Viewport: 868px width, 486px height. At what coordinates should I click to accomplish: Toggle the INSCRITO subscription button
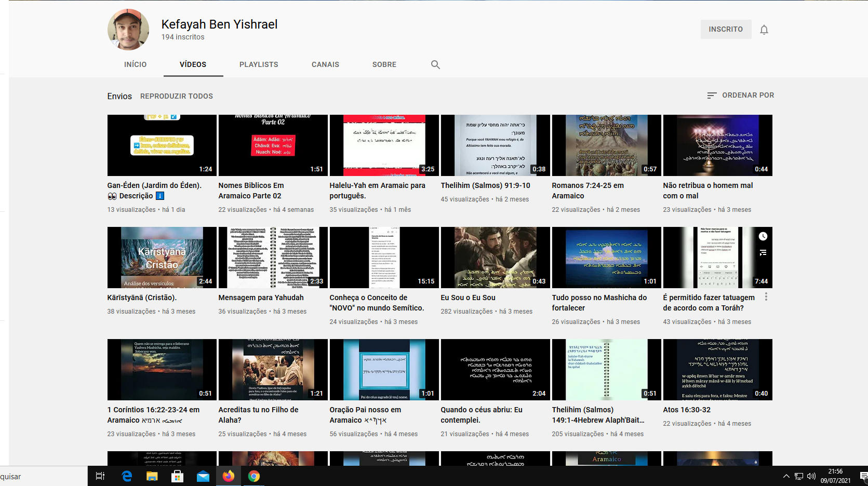pos(725,29)
